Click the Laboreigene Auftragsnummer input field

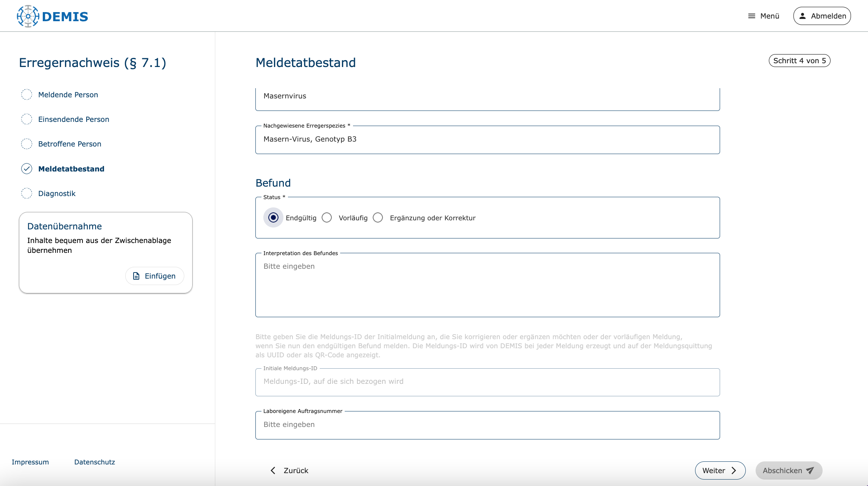coord(487,425)
